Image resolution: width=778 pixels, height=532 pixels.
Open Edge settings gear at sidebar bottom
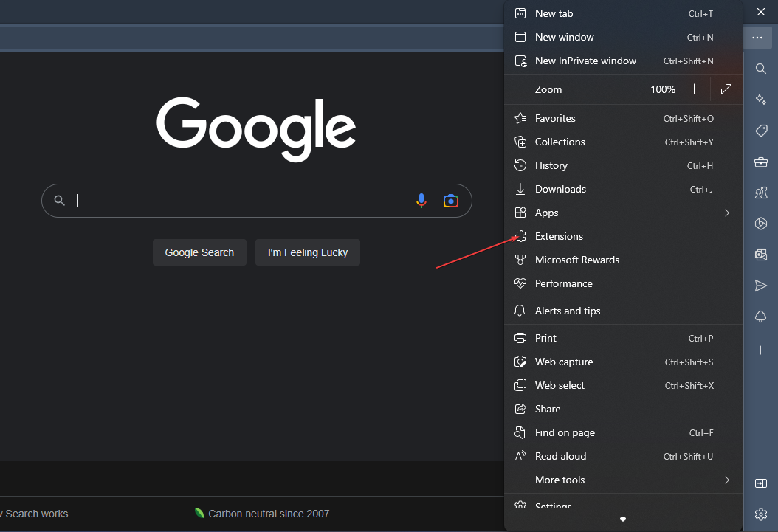click(x=761, y=514)
